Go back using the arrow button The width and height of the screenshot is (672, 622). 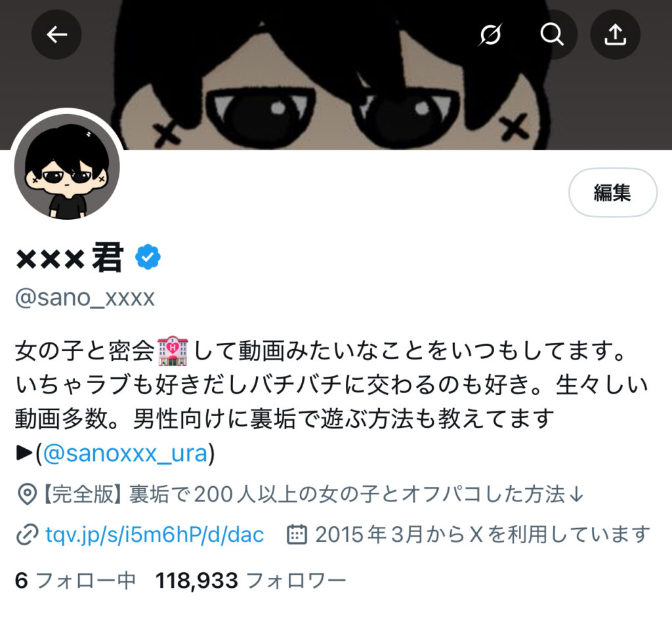(x=56, y=35)
